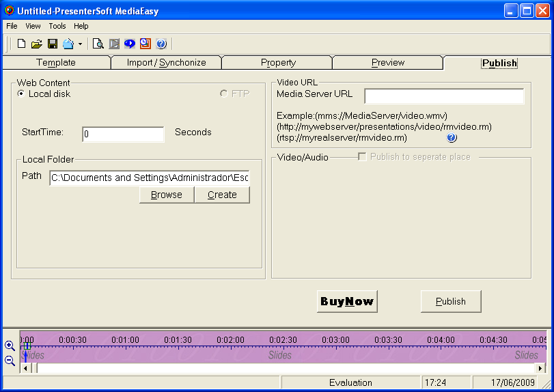Viewport: 554px width, 392px height.
Task: Switch to the Template tab
Action: pos(56,63)
